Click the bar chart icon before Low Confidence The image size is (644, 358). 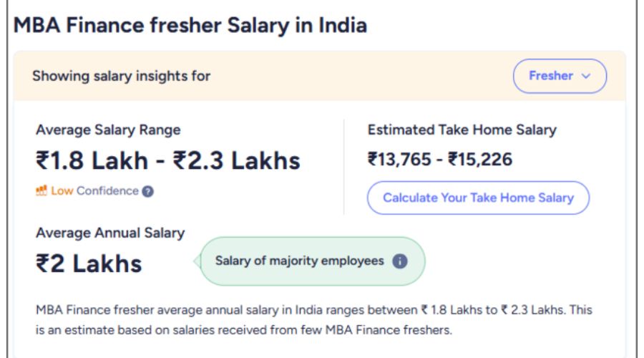[42, 191]
